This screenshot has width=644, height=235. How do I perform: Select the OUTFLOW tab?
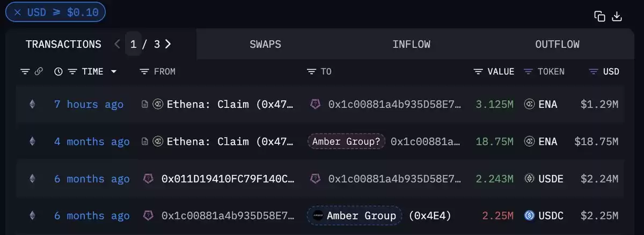click(x=557, y=45)
